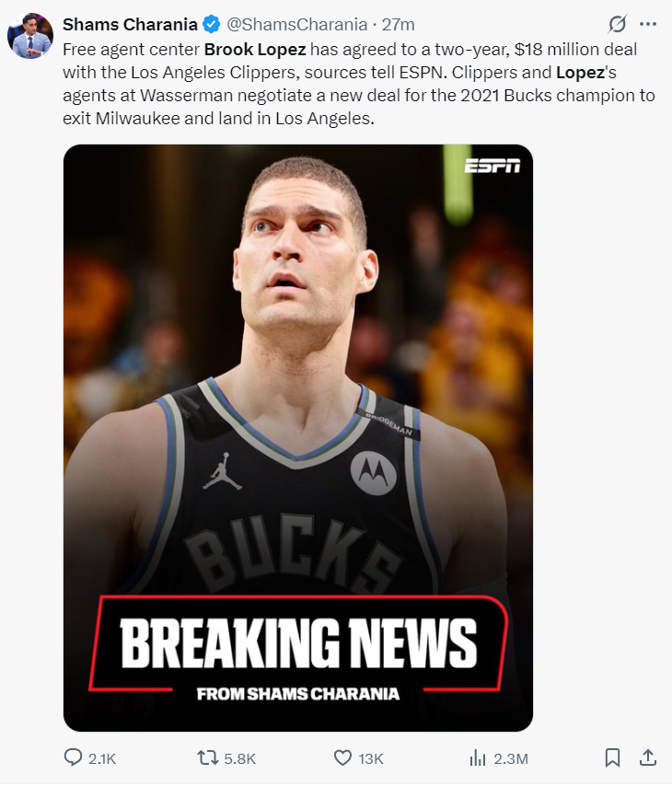Viewport: 672px width, 786px height.
Task: Click bold Brook Lopez name in tweet
Action: coord(255,50)
